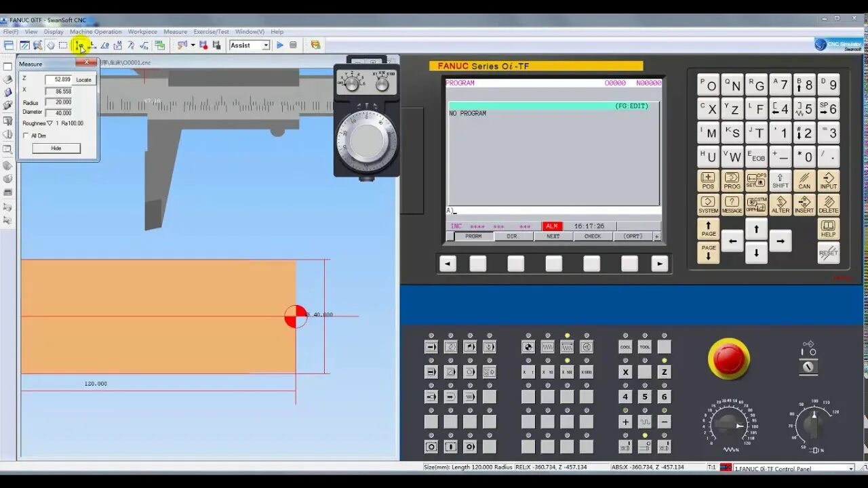Click the cursor right arrow key
Image resolution: width=868 pixels, height=488 pixels.
tap(781, 241)
